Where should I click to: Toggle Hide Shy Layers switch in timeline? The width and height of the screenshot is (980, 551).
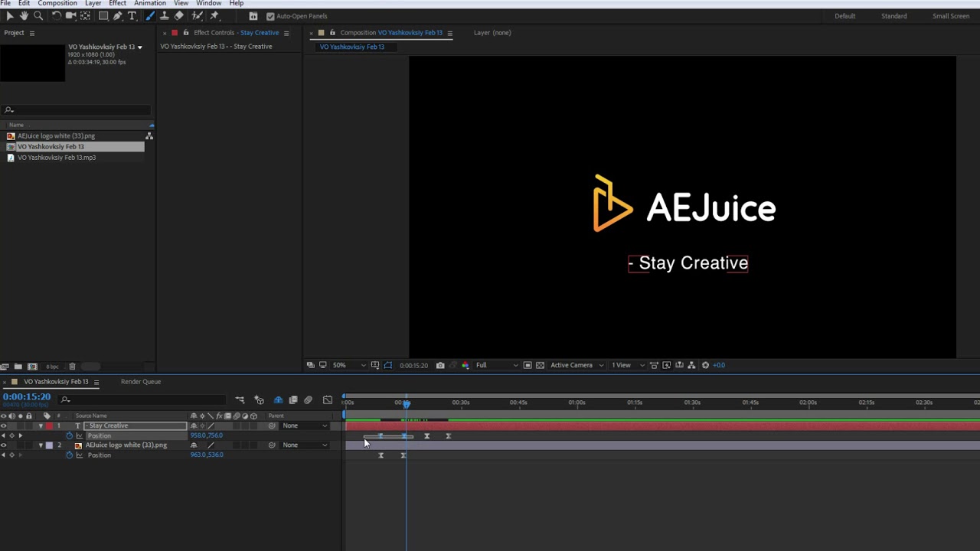pos(278,400)
